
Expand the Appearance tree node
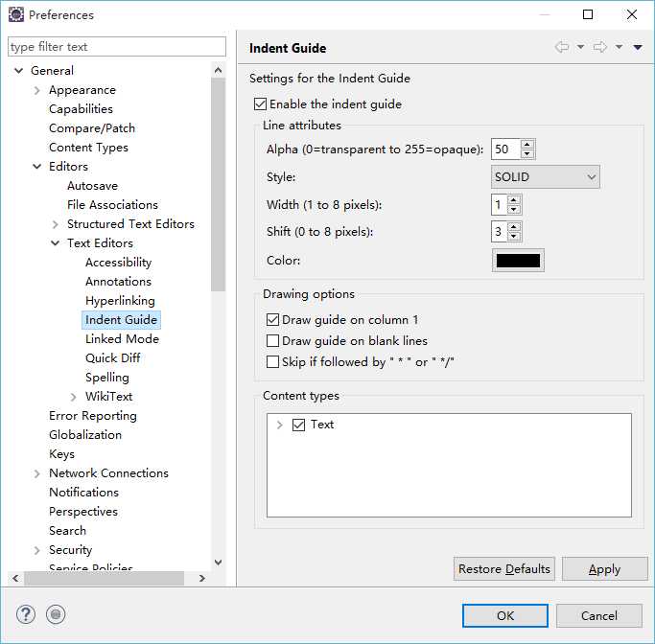pyautogui.click(x=36, y=90)
